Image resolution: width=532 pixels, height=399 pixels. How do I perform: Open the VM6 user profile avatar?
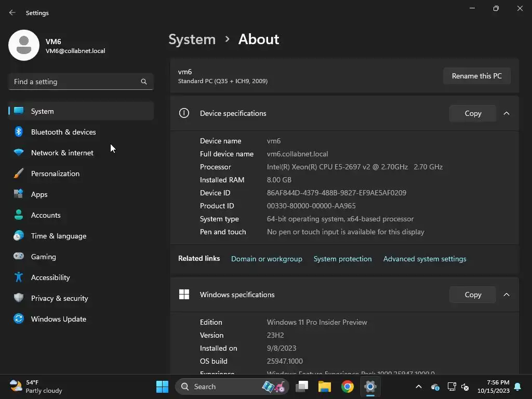24,45
